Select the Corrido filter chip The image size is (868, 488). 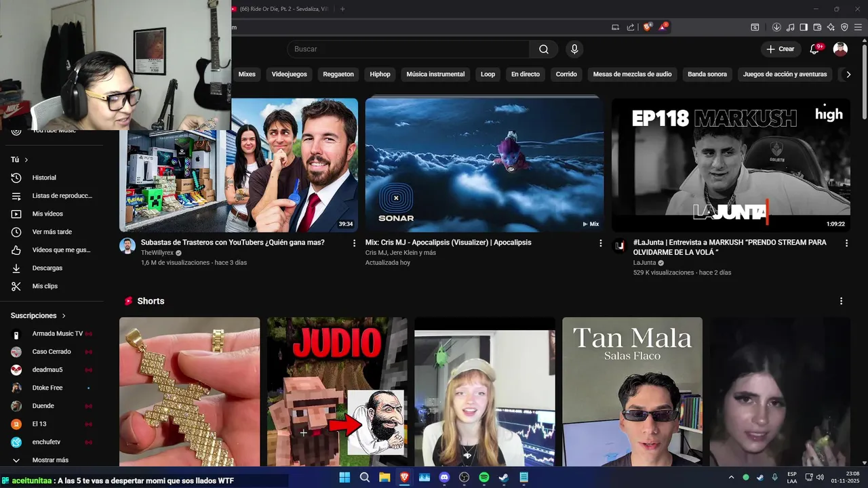click(566, 75)
